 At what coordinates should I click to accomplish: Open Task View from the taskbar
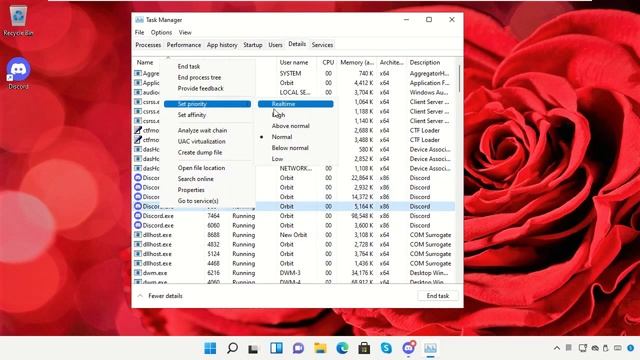pyautogui.click(x=253, y=348)
